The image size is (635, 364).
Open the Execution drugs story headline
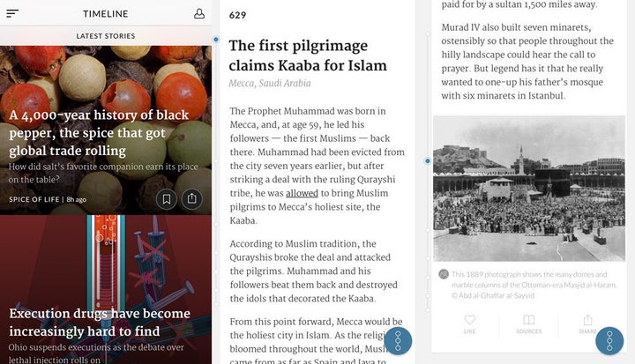[100, 323]
